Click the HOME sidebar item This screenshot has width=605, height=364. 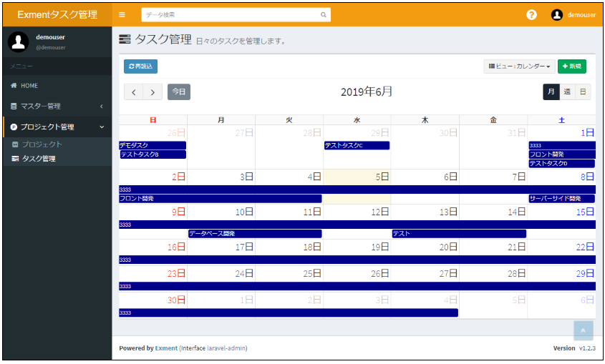pyautogui.click(x=29, y=86)
